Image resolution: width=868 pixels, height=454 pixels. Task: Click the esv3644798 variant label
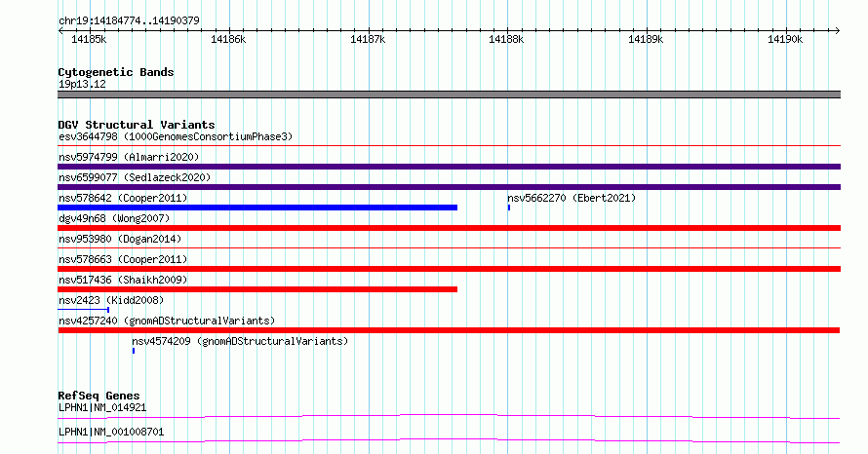pyautogui.click(x=176, y=136)
